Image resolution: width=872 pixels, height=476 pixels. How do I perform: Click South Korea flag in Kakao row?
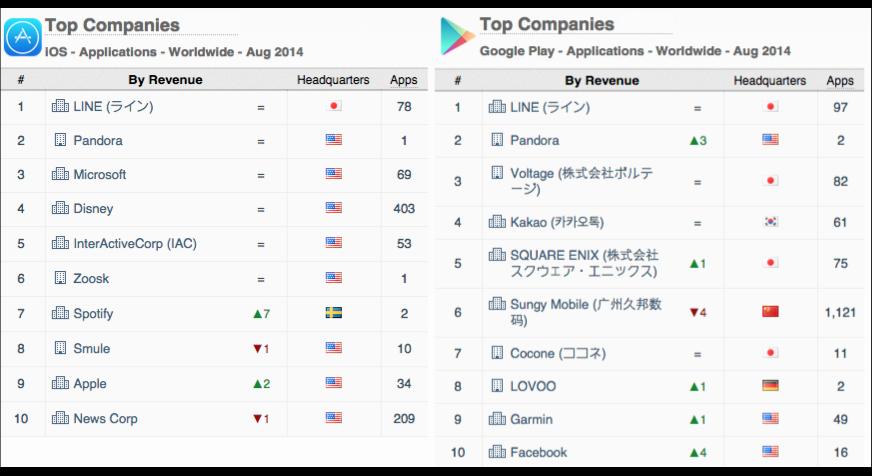point(770,222)
